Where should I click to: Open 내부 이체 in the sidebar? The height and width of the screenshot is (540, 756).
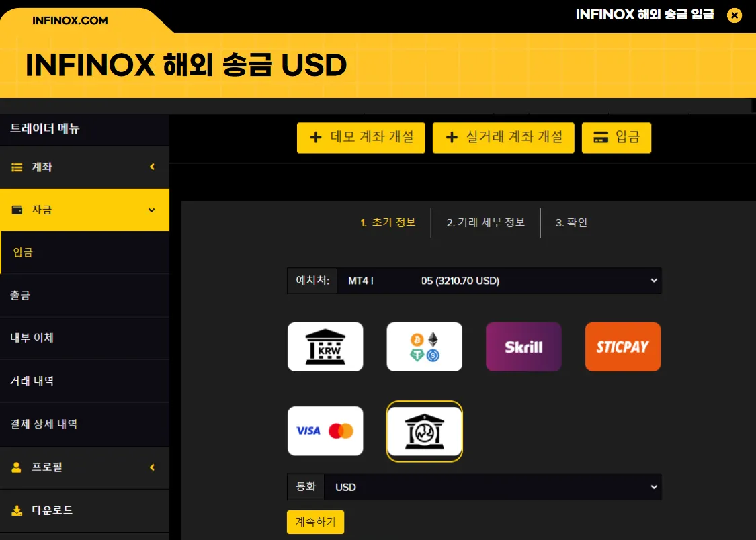pos(85,338)
